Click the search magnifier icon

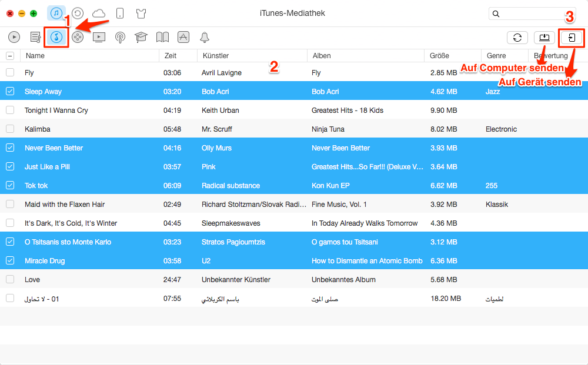[x=496, y=14]
